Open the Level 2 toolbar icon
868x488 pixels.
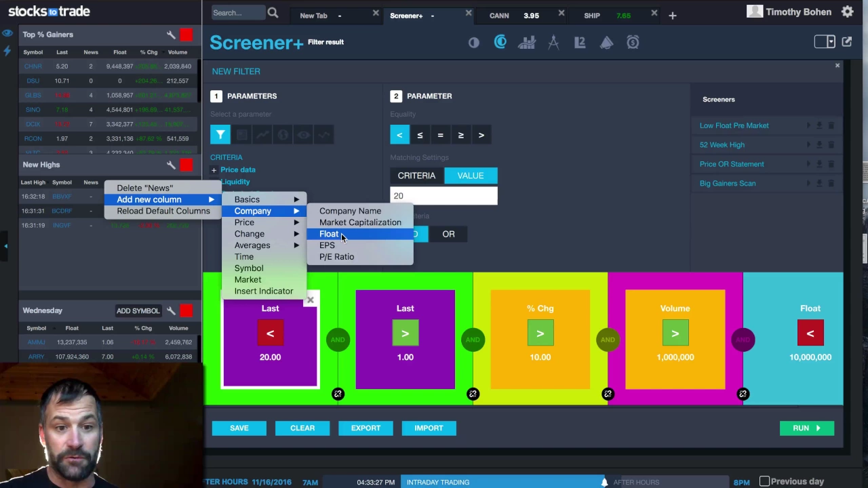[580, 43]
